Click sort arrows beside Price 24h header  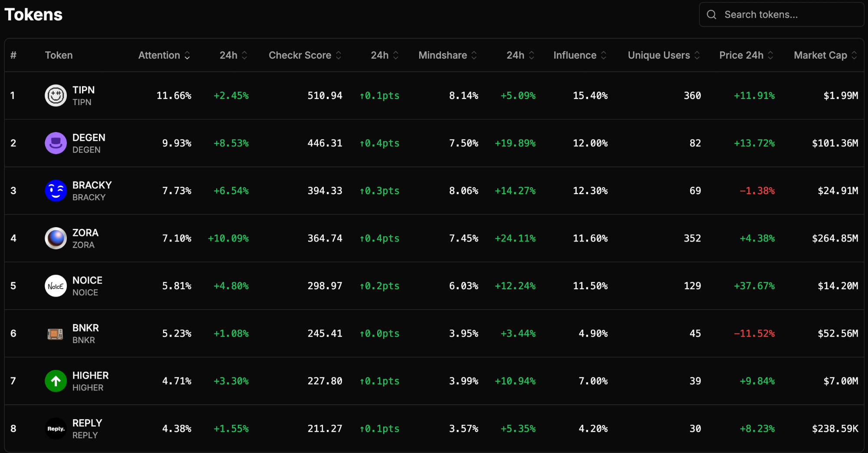771,56
